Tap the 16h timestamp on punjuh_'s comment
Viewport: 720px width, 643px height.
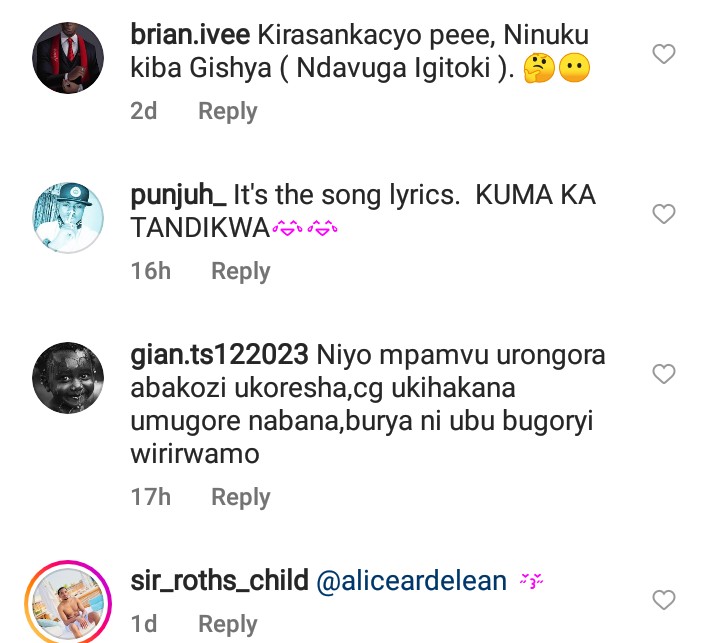150,271
